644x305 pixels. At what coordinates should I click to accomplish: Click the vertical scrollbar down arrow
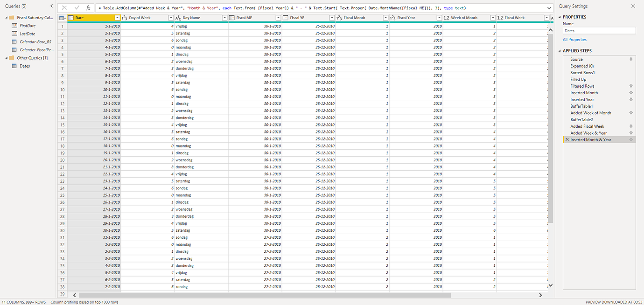click(x=550, y=285)
